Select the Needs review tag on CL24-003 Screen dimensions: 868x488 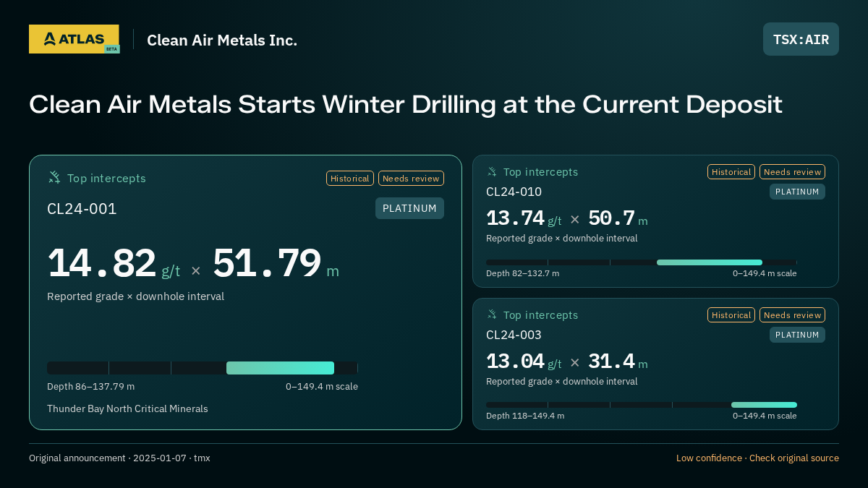coord(792,315)
